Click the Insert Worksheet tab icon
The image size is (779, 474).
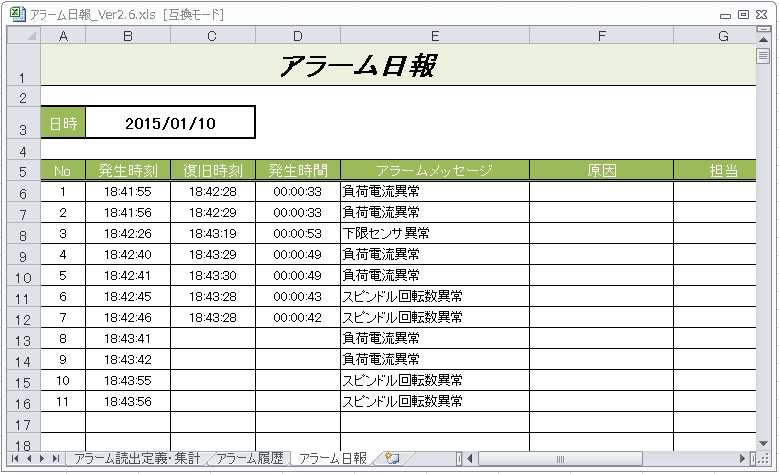[392, 458]
